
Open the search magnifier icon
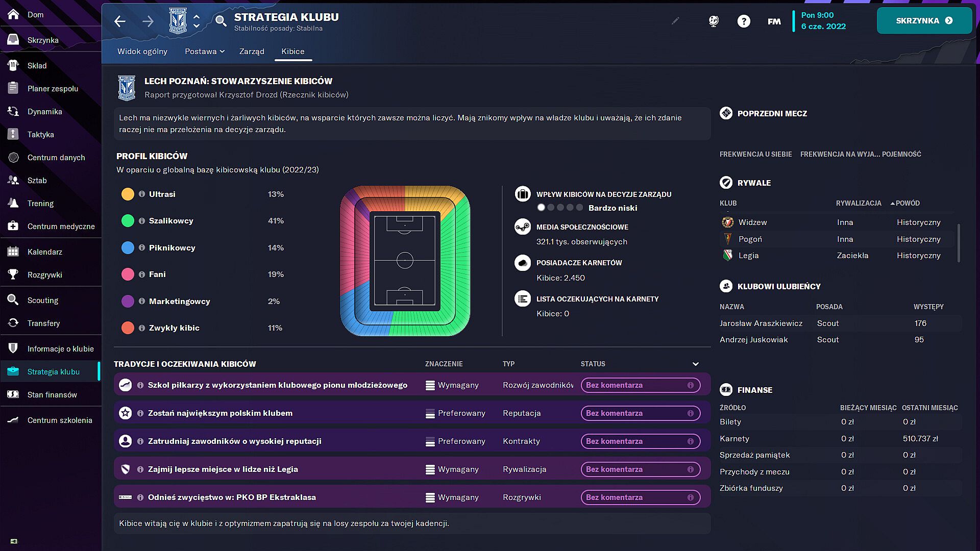pos(220,21)
